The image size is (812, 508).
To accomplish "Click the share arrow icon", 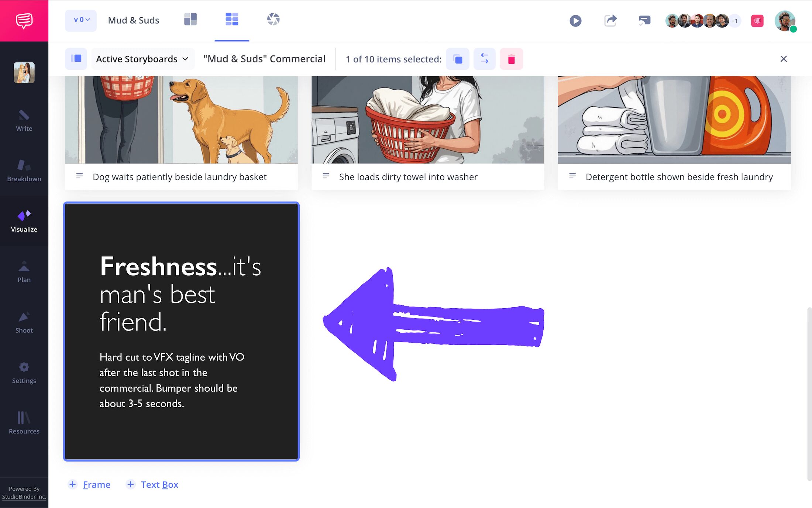I will 610,21.
